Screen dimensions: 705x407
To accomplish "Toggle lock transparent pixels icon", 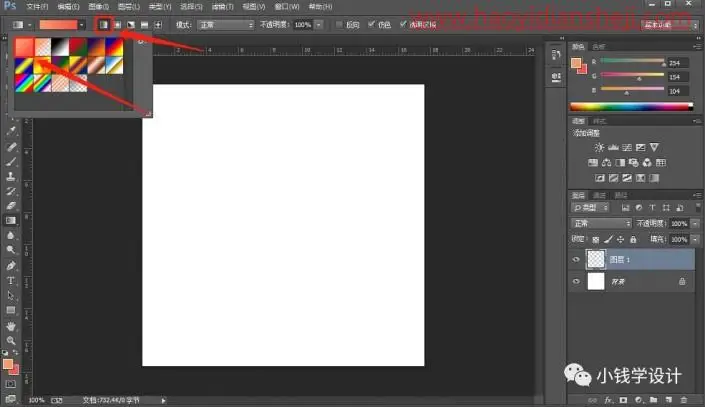I will pyautogui.click(x=595, y=239).
